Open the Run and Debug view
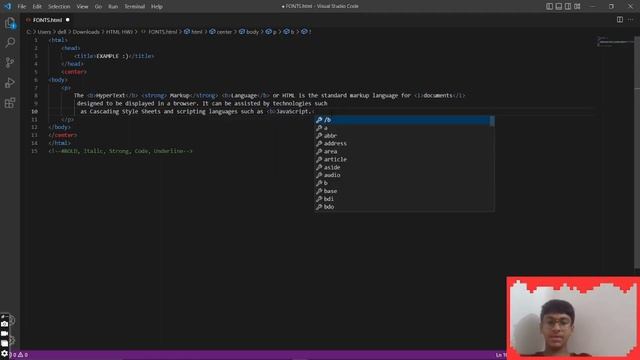Image resolution: width=640 pixels, height=360 pixels. 10,82
